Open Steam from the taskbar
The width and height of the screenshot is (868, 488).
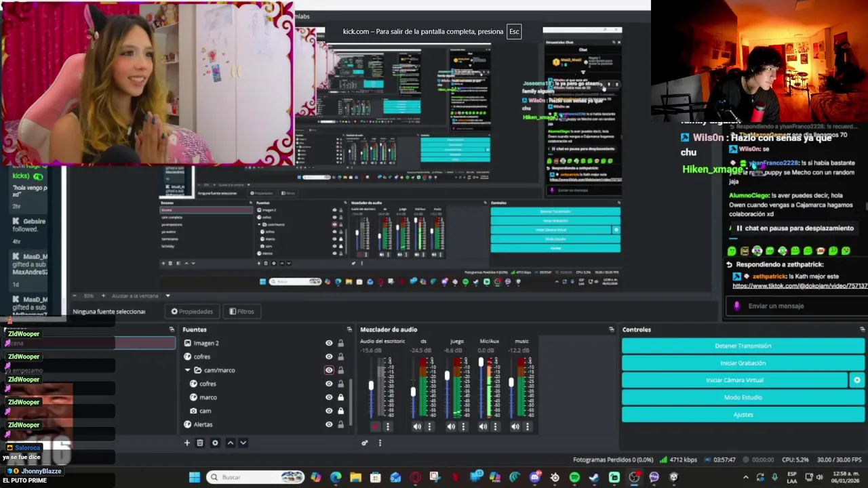[x=594, y=477]
